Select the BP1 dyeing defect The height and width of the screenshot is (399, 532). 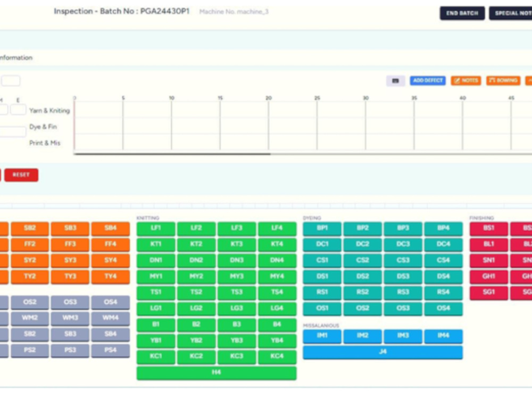[x=322, y=228]
